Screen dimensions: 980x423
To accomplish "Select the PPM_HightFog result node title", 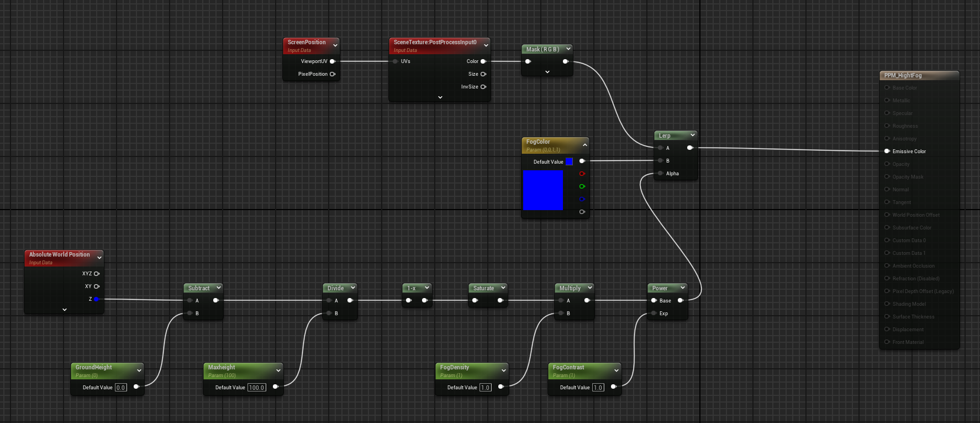I will pos(903,75).
